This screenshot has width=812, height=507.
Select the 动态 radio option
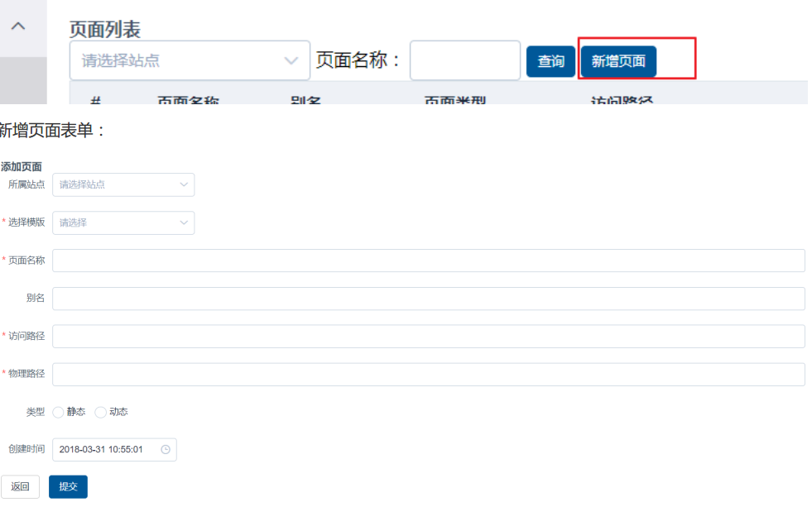(x=100, y=413)
